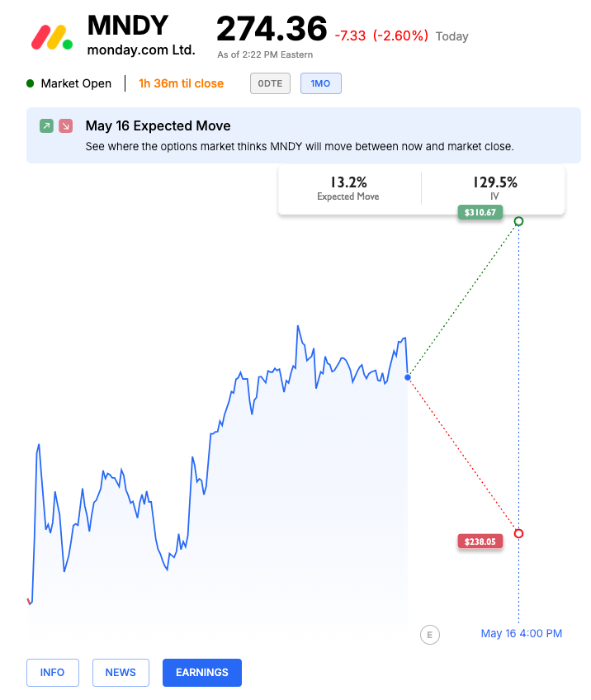This screenshot has height=700, width=591.
Task: Switch to the 1MO expiration toggle
Action: coord(320,83)
